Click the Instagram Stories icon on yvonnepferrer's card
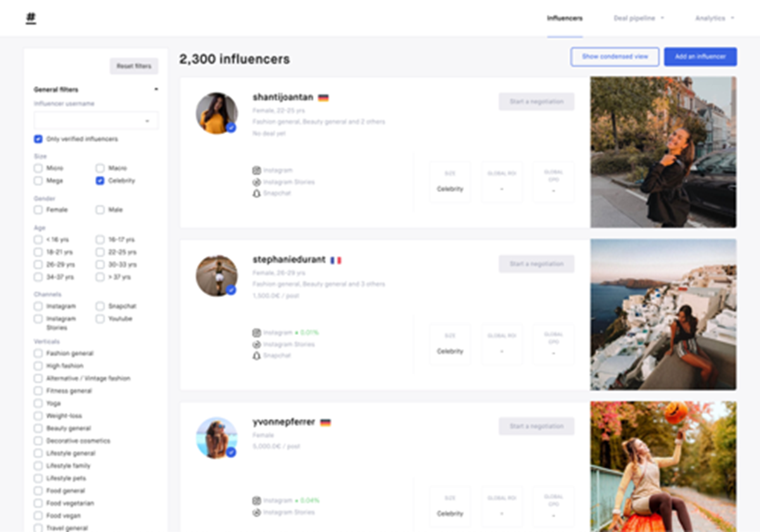The width and height of the screenshot is (760, 532). 256,512
